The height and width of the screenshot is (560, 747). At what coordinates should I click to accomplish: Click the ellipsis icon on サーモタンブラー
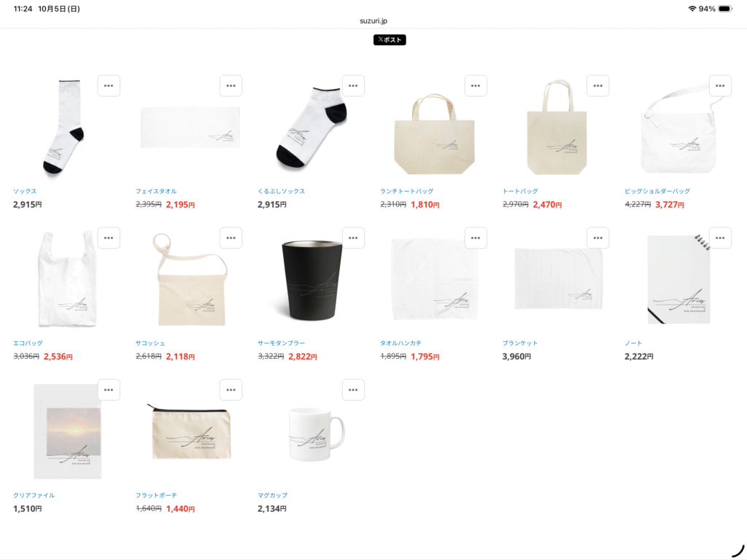[x=353, y=238]
